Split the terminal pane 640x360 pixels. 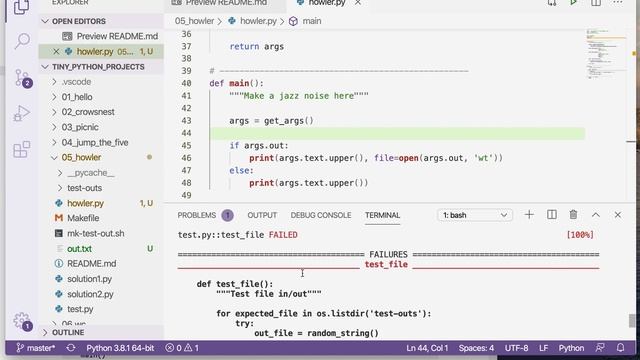click(x=551, y=215)
